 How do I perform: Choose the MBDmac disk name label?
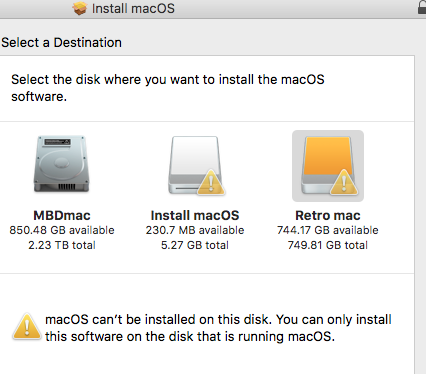pyautogui.click(x=62, y=215)
